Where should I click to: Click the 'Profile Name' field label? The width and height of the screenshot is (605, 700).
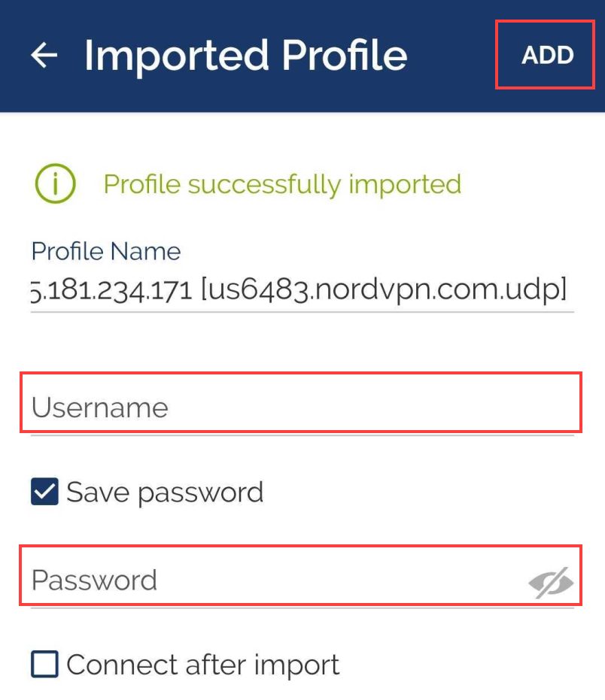[x=106, y=251]
